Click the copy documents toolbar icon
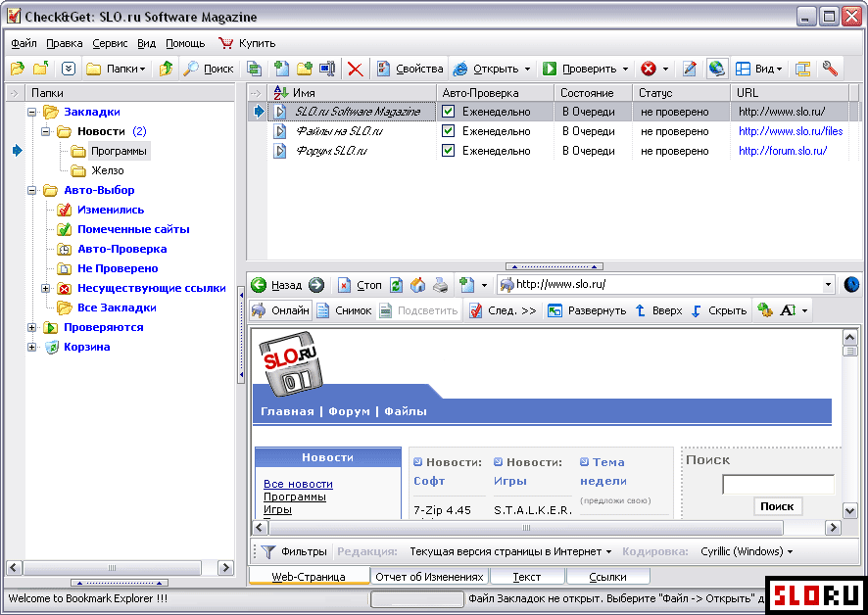This screenshot has width=868, height=615. [x=254, y=69]
